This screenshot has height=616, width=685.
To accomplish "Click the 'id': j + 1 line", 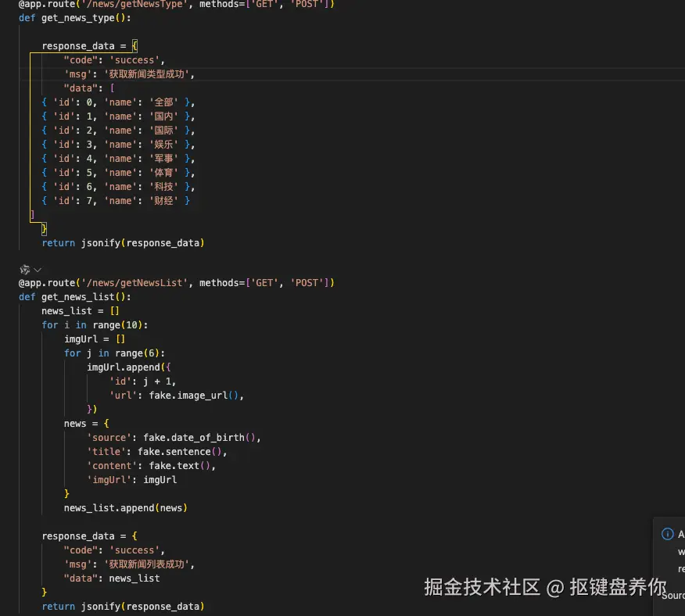I will 143,381.
